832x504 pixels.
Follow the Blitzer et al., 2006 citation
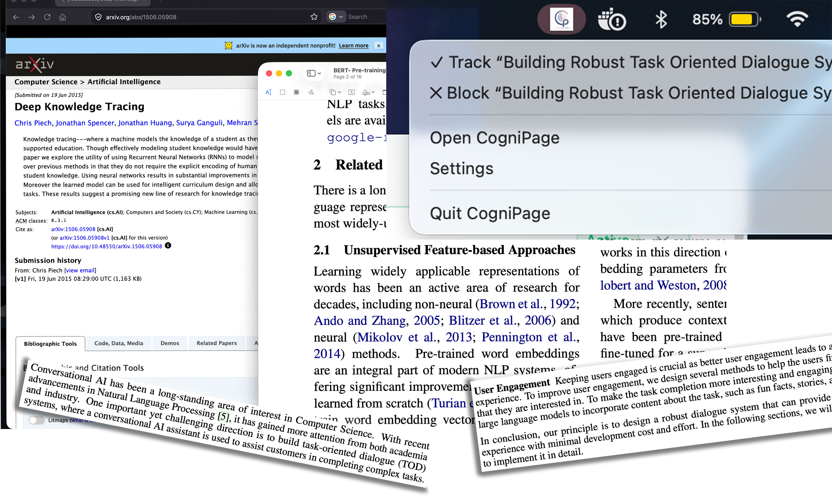point(500,320)
